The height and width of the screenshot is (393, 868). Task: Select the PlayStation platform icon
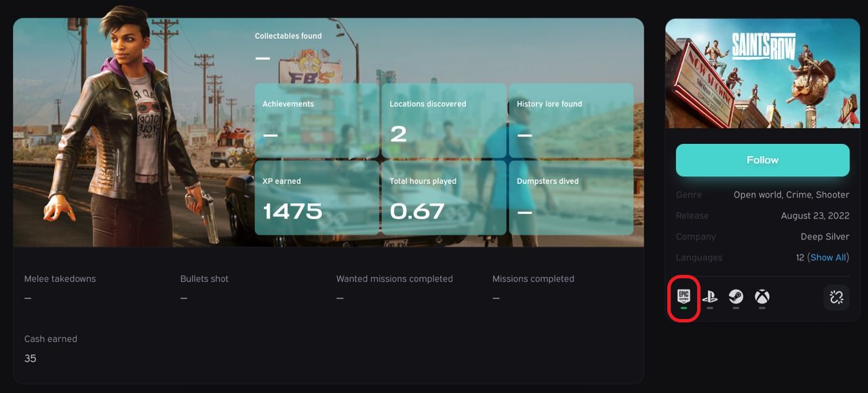coord(709,297)
